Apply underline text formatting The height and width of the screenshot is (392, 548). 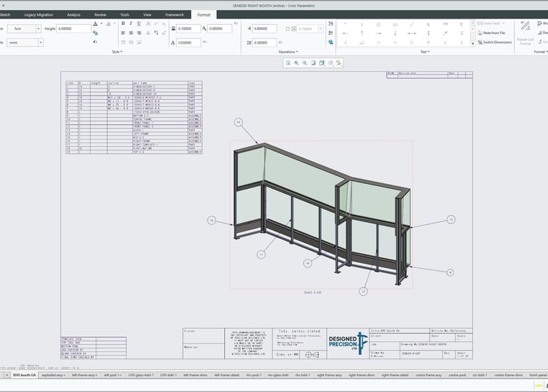(x=138, y=24)
